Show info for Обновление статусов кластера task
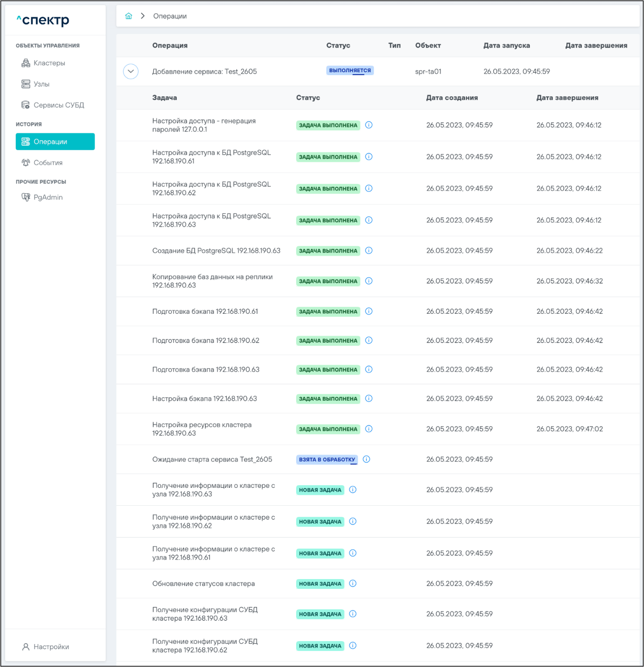Screen dimensions: 644x667 (353, 583)
